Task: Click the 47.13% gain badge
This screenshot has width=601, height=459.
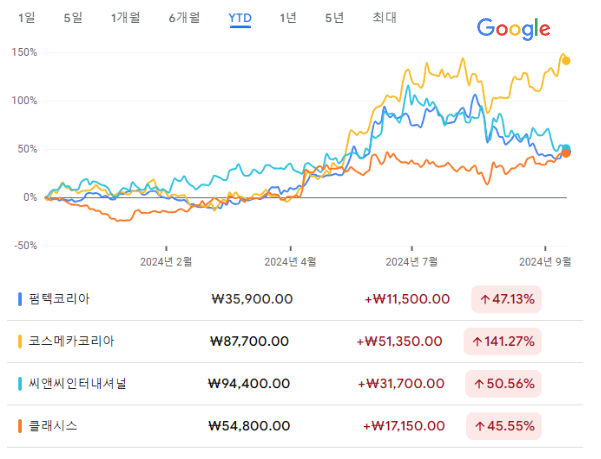Action: click(x=506, y=299)
